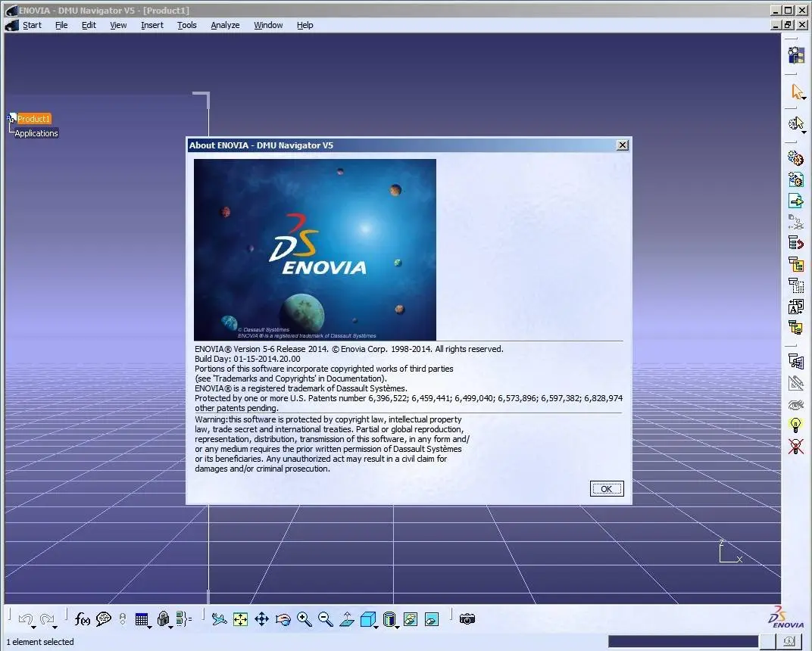Click the document with green arrow icon
812x651 pixels.
point(795,201)
